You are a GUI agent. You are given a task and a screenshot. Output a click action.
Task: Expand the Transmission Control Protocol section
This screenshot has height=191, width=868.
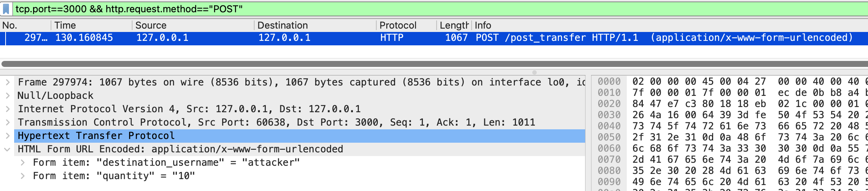tap(7, 122)
